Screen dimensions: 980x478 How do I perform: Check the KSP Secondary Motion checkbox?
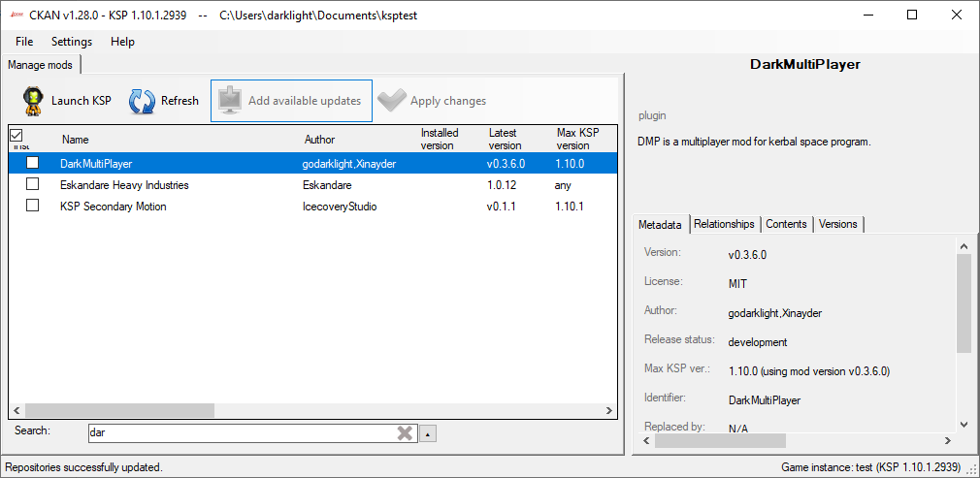[x=32, y=205]
